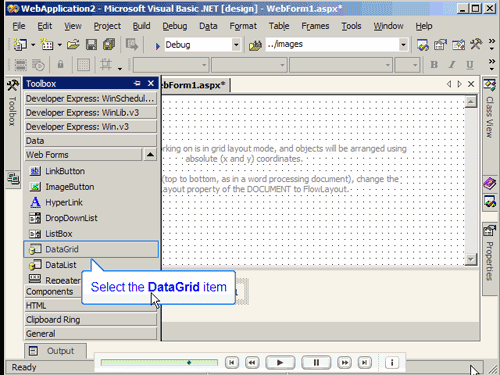Open the Table menu
The height and width of the screenshot is (375, 500).
(x=279, y=26)
